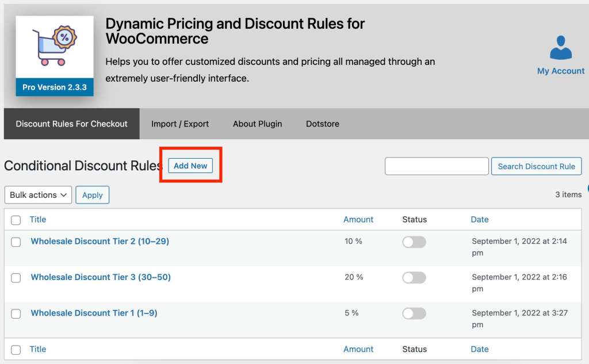Go to the Dotstore tab
Viewport: 589px width, 364px height.
click(322, 124)
